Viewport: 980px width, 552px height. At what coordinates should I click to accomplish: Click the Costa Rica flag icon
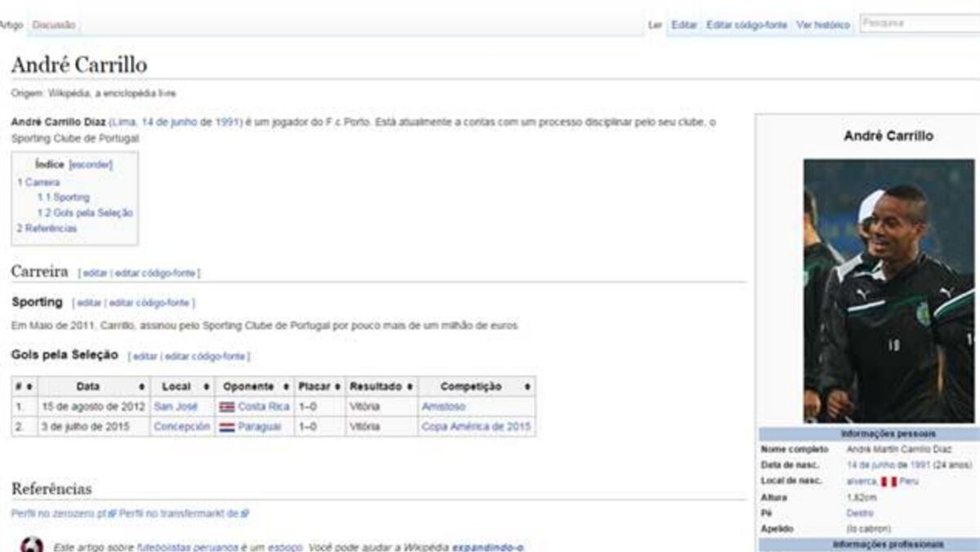coord(226,407)
